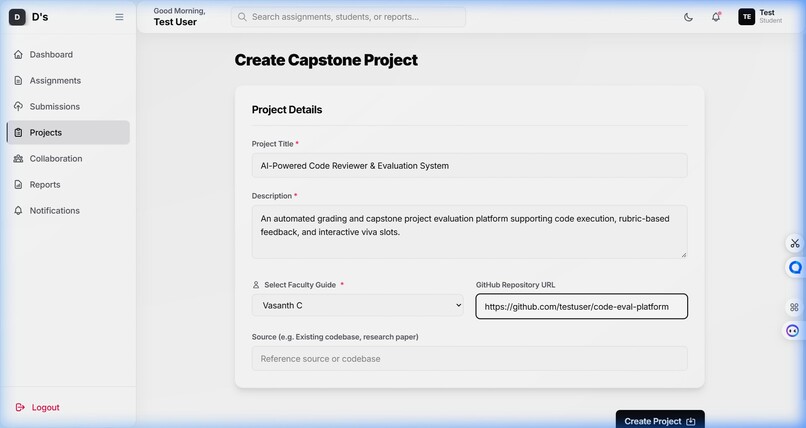This screenshot has width=806, height=428.
Task: Click the Submissions upload cloud icon
Action: tap(19, 106)
